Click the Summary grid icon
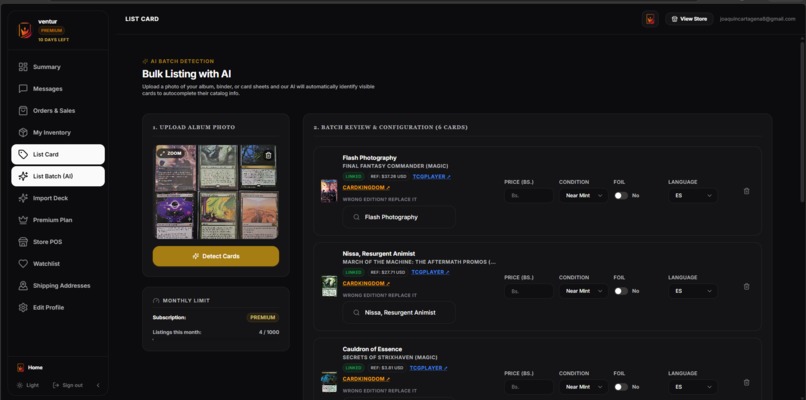This screenshot has height=400, width=806. point(23,67)
